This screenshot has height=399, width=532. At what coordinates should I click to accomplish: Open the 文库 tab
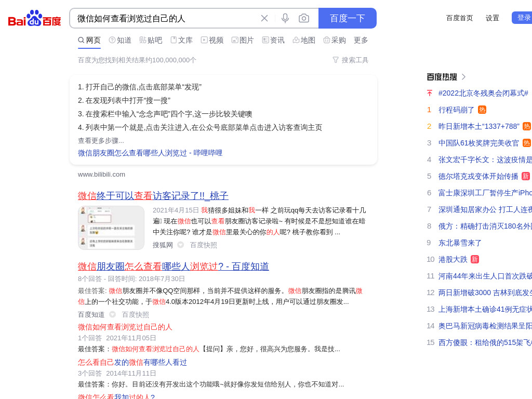coord(181,41)
